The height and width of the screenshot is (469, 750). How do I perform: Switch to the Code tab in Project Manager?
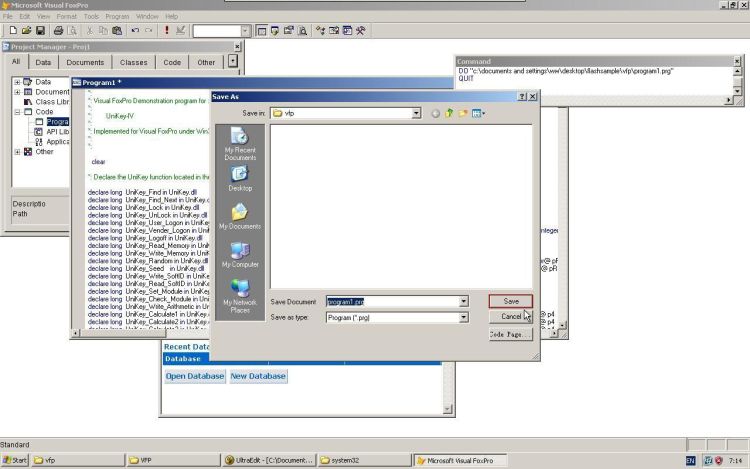point(172,62)
